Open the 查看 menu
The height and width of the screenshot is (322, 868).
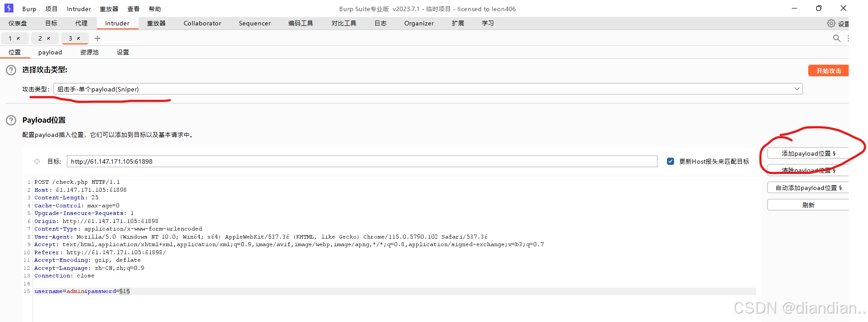(x=133, y=9)
